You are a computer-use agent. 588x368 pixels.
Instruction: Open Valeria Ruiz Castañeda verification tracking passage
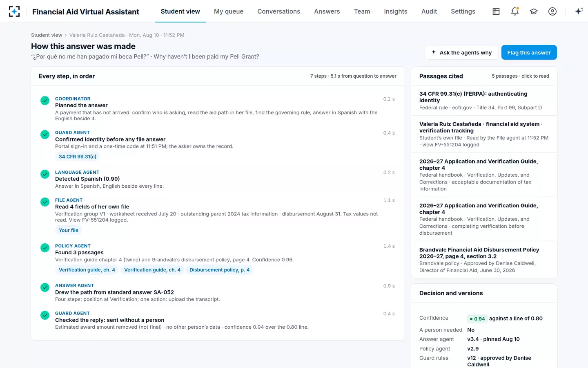tap(484, 134)
